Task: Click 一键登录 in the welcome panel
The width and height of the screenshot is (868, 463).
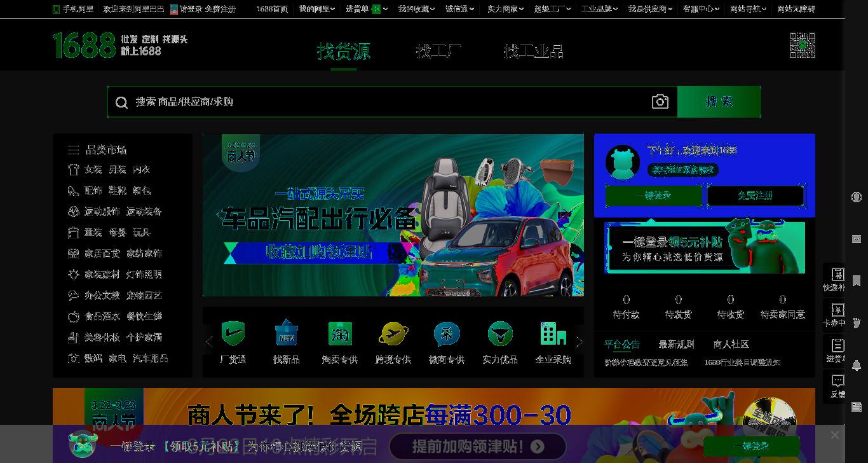Action: click(x=654, y=196)
